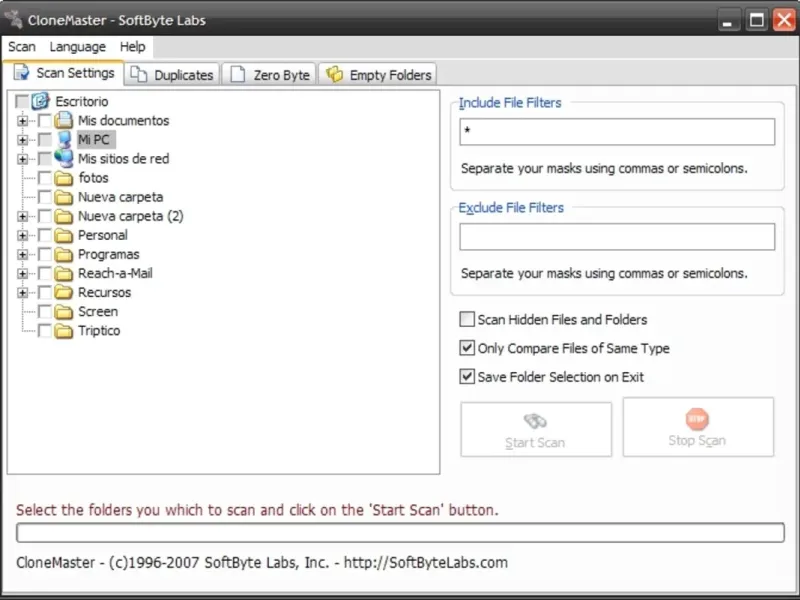Expand the Nueva carpeta (2) node

tap(22, 216)
